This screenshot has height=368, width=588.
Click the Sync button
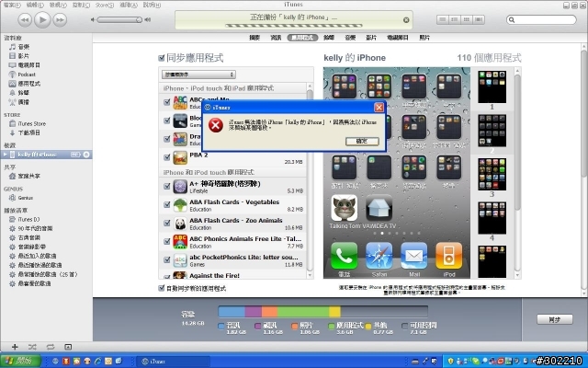(x=555, y=319)
